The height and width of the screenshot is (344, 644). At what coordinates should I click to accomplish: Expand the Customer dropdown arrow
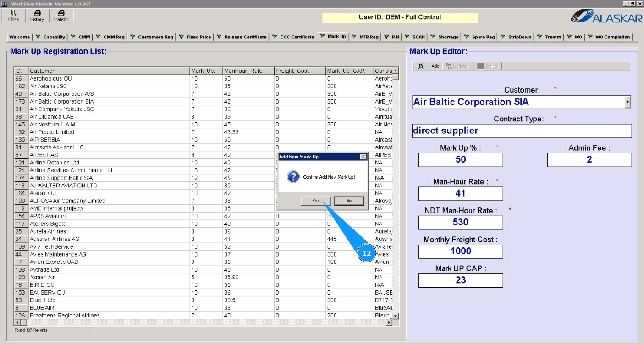click(627, 102)
